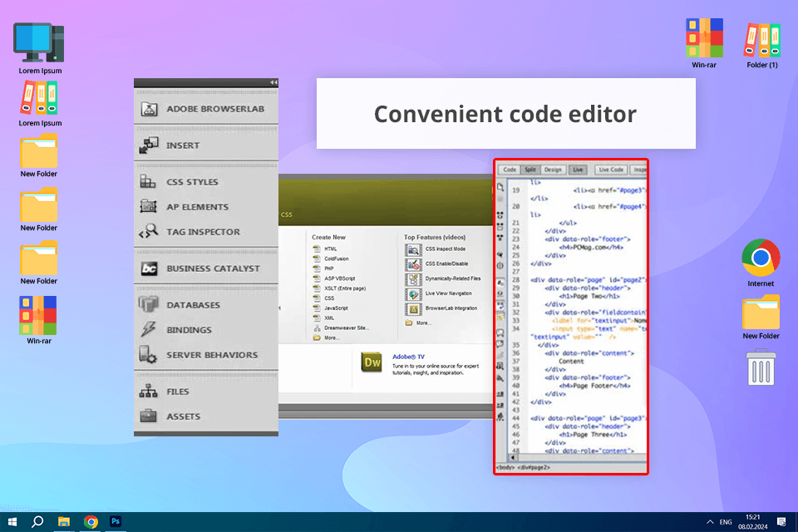The height and width of the screenshot is (532, 798).
Task: Click the Collapse Selection icon
Action: tap(500, 227)
